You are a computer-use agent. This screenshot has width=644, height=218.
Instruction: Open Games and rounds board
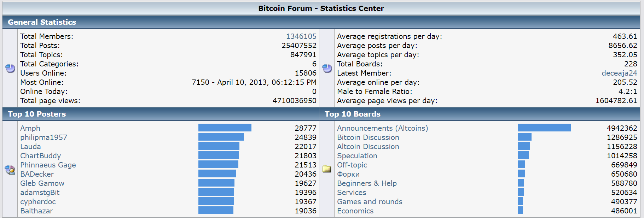pyautogui.click(x=370, y=202)
